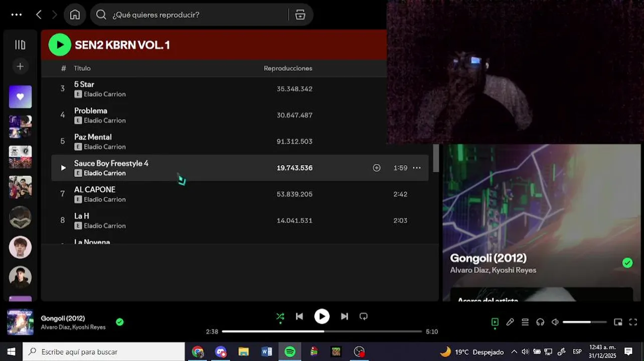Skip to the next track

(345, 316)
